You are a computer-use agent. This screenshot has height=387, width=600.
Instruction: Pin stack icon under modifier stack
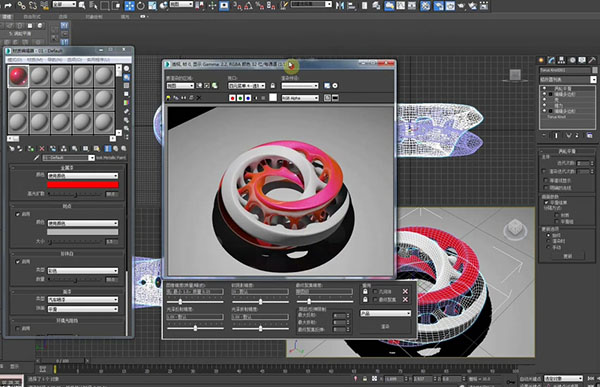(x=544, y=136)
